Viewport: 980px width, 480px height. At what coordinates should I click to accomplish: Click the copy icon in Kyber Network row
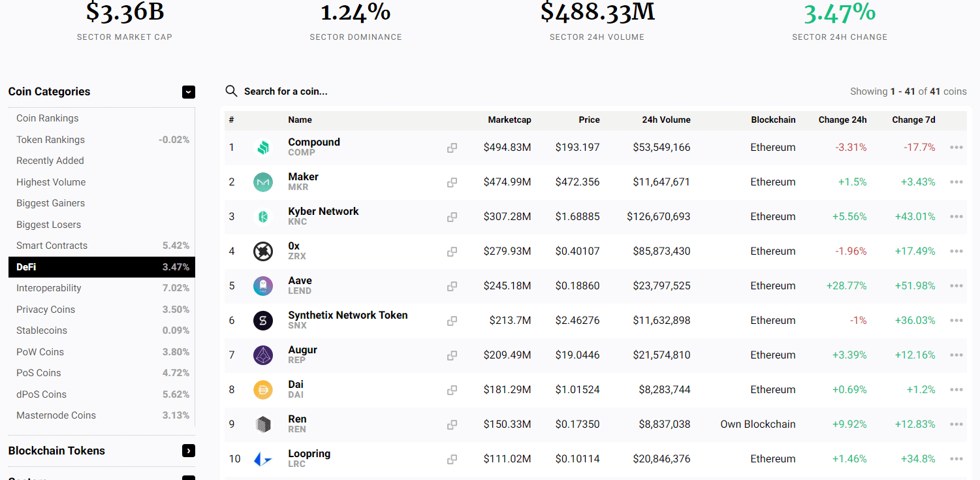[x=452, y=217]
